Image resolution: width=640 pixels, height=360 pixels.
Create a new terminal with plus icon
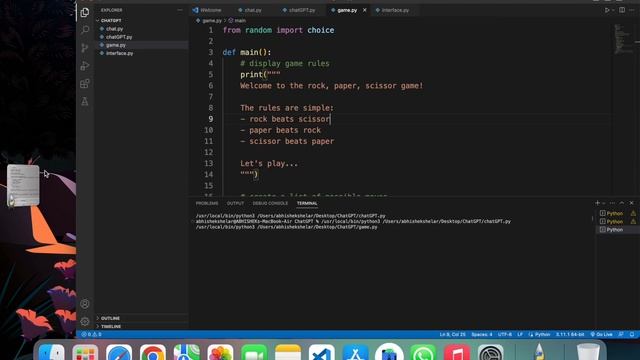point(598,203)
